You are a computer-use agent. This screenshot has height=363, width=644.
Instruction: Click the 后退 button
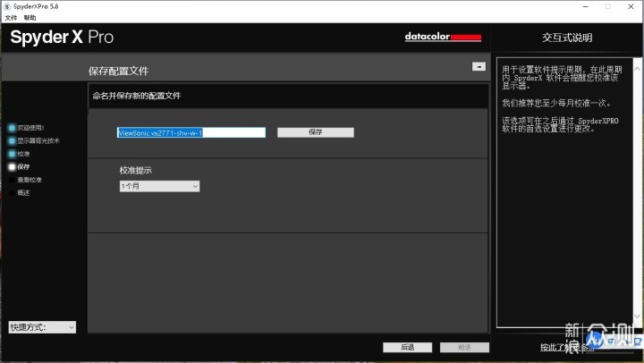(x=408, y=348)
